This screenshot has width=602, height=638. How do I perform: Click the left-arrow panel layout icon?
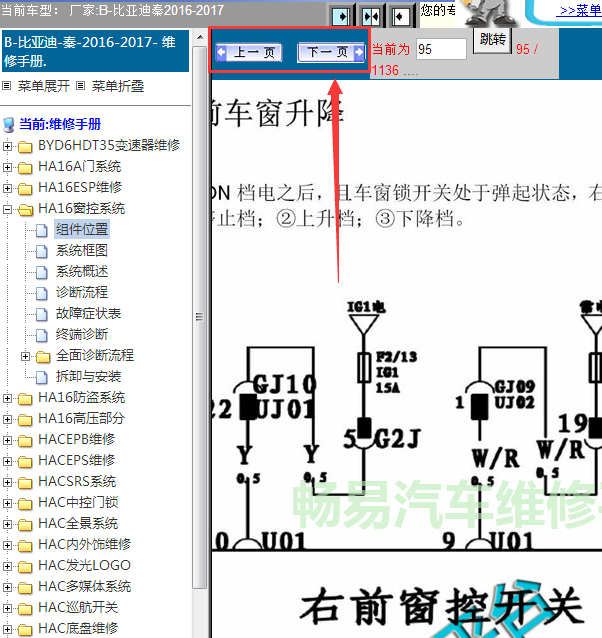point(401,17)
